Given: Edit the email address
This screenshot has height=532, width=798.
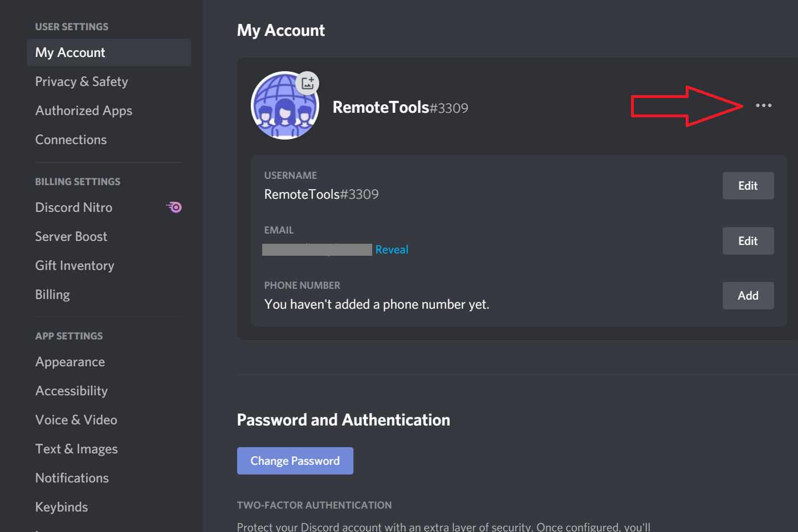Looking at the screenshot, I should pos(748,240).
